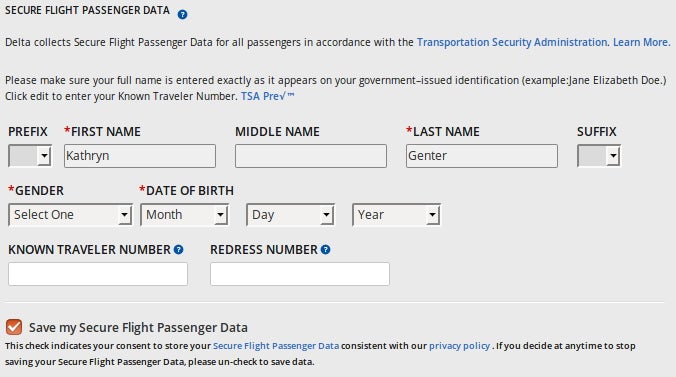Click the Redress Number input box
Image resolution: width=676 pixels, height=377 pixels.
(x=300, y=274)
